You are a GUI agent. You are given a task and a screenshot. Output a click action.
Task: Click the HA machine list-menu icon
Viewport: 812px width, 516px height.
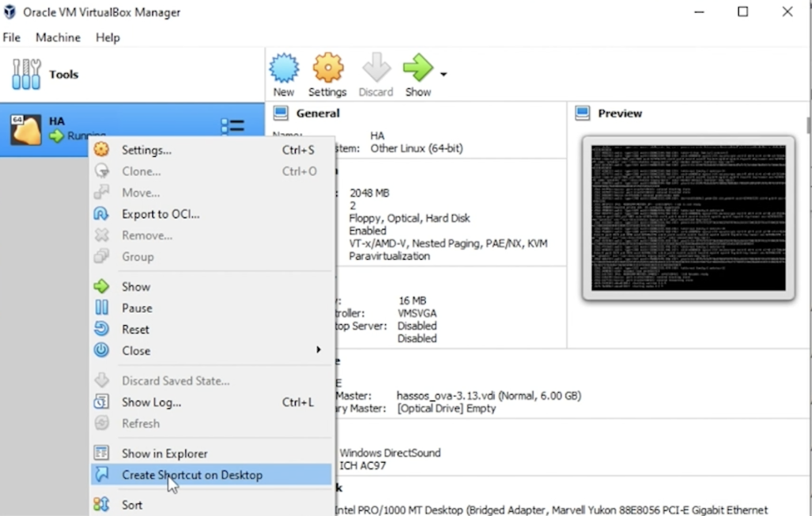tap(232, 126)
